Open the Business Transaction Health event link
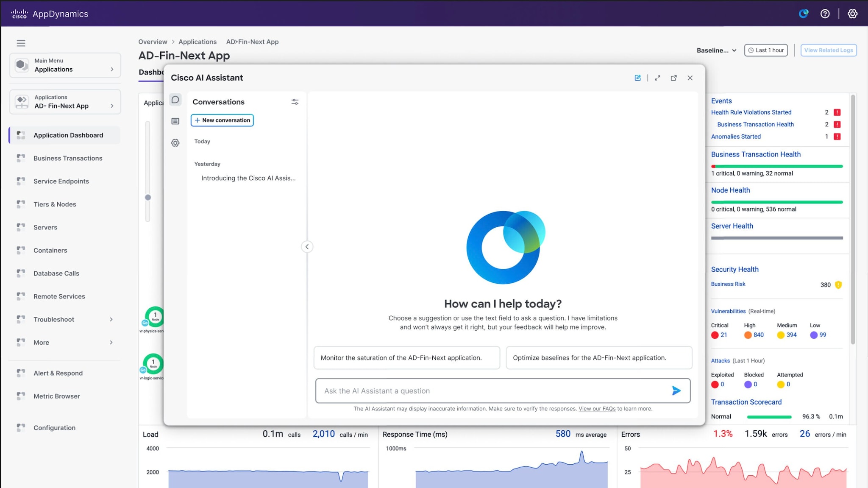868x488 pixels. 755,124
